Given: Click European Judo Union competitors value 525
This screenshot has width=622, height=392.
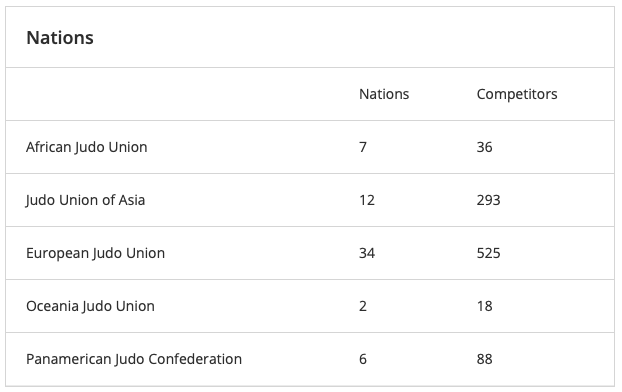Looking at the screenshot, I should [x=488, y=253].
